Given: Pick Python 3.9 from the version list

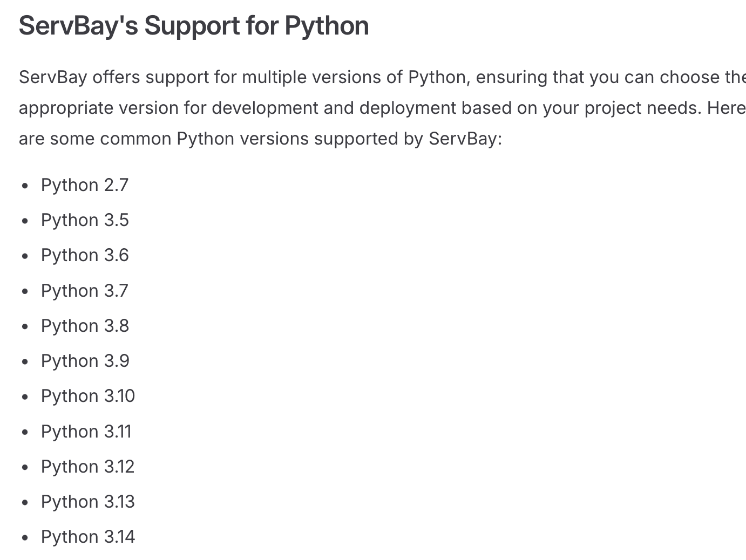Looking at the screenshot, I should coord(85,361).
